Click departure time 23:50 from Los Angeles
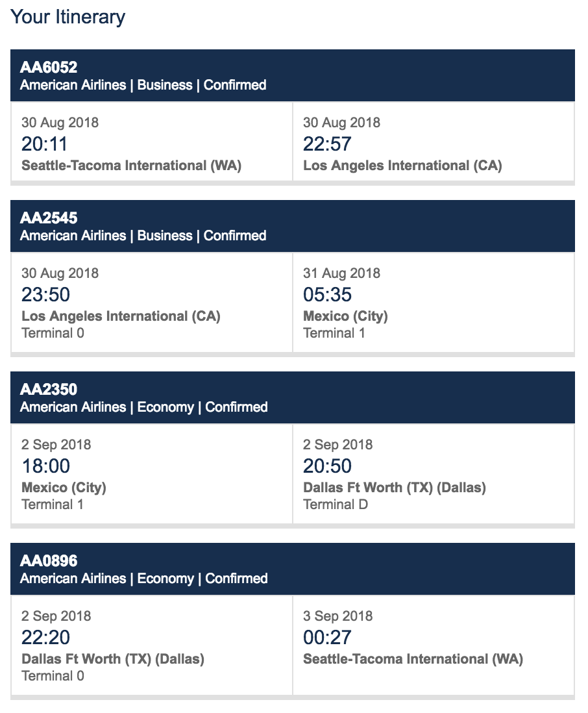588x713 pixels. [x=45, y=294]
